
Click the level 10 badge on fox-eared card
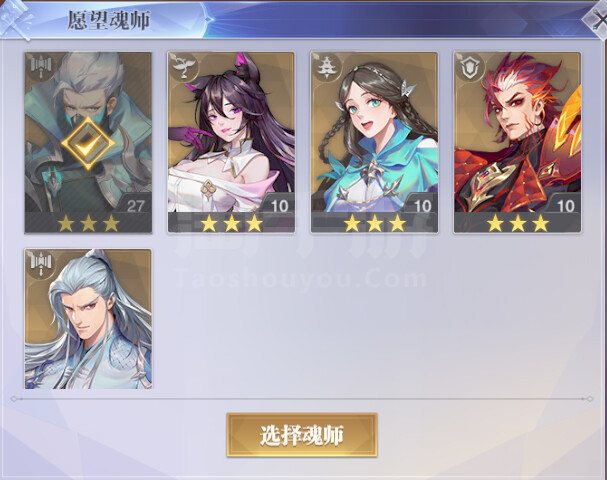(x=279, y=204)
